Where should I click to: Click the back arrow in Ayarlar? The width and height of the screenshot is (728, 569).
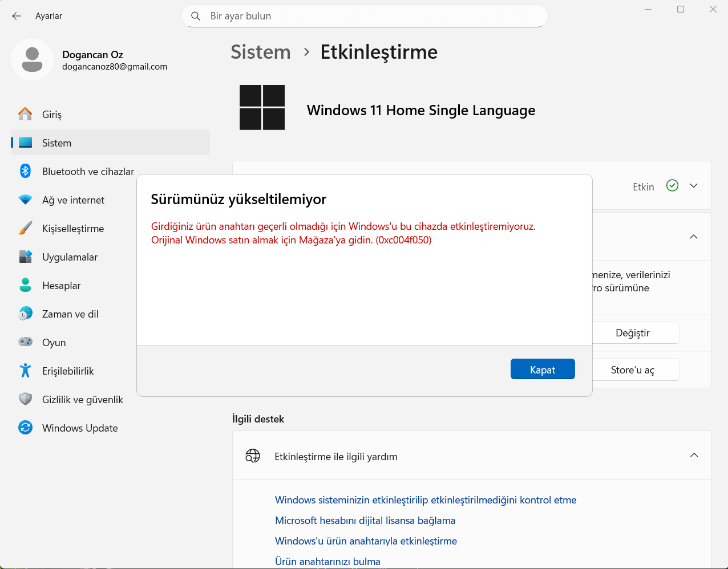(x=17, y=16)
